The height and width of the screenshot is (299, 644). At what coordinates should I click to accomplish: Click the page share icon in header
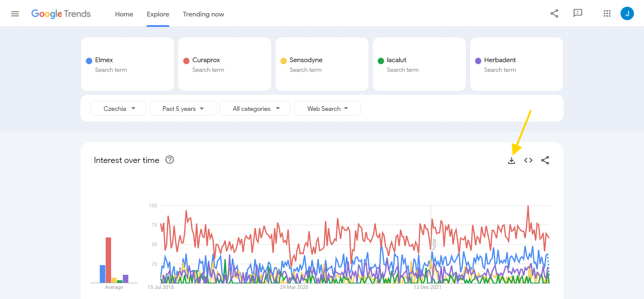tap(554, 13)
